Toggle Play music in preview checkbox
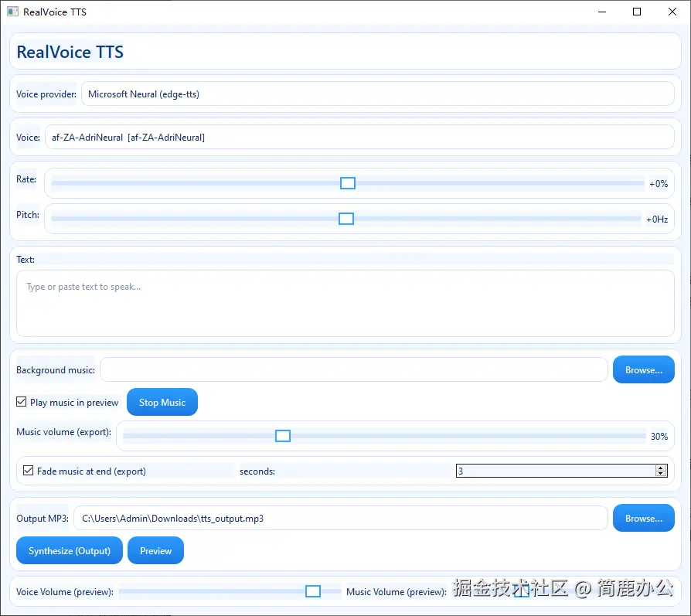This screenshot has height=616, width=691. (21, 402)
